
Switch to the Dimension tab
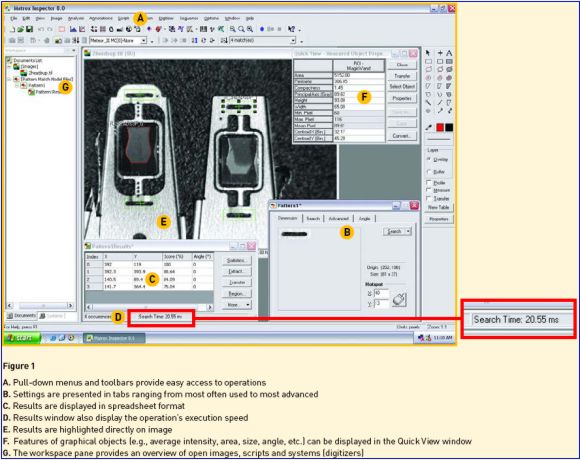(x=288, y=218)
